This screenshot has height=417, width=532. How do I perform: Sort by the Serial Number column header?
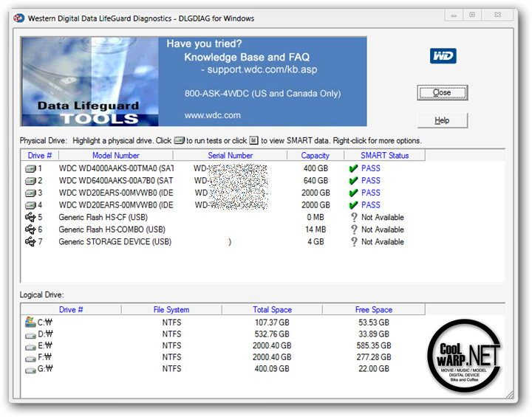point(230,156)
